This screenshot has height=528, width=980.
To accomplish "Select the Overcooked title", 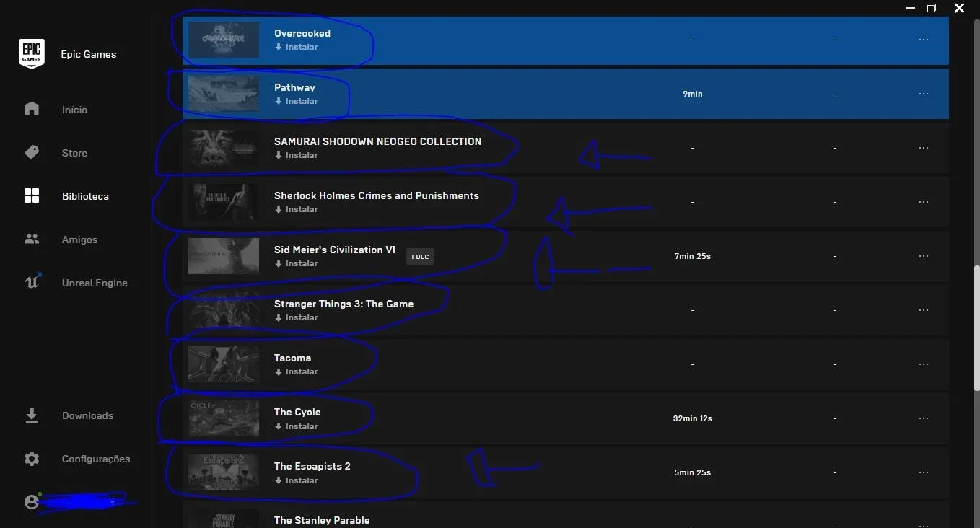I will (302, 33).
